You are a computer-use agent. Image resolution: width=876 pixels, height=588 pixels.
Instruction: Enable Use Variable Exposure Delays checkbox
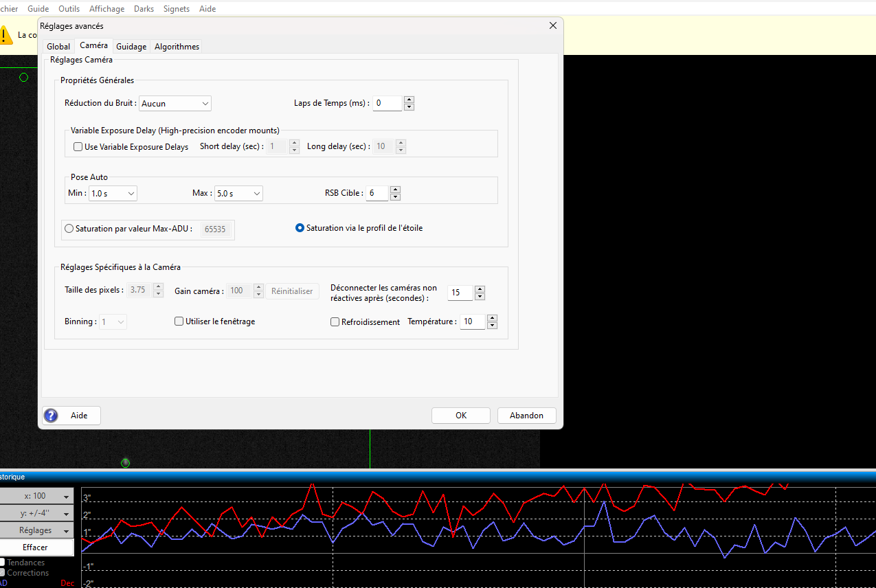click(x=78, y=147)
